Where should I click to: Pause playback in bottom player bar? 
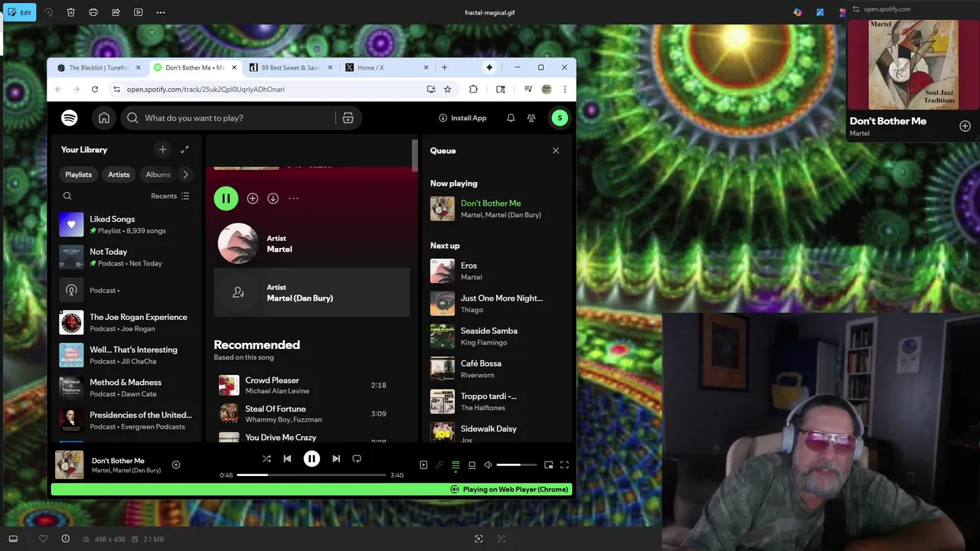click(x=312, y=458)
